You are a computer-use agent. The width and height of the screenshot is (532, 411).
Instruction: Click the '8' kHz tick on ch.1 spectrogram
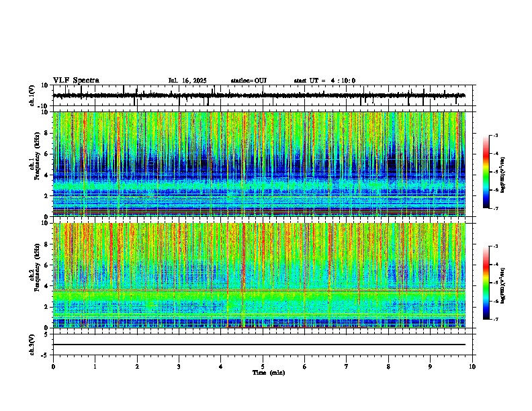pyautogui.click(x=46, y=133)
